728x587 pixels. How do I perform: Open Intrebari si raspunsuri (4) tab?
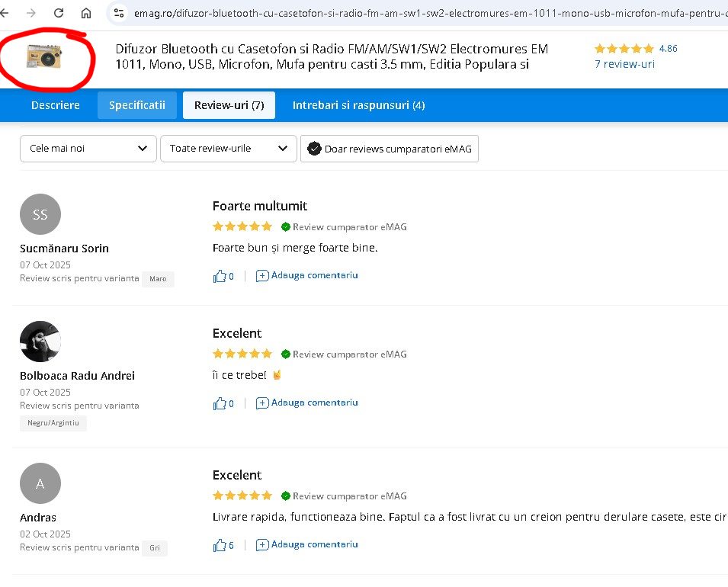click(358, 105)
